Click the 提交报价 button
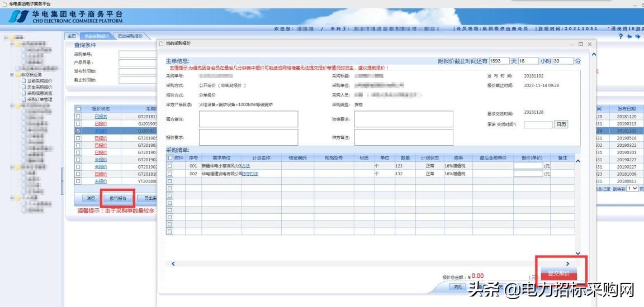Viewport: 644px width, 307px height. (559, 274)
